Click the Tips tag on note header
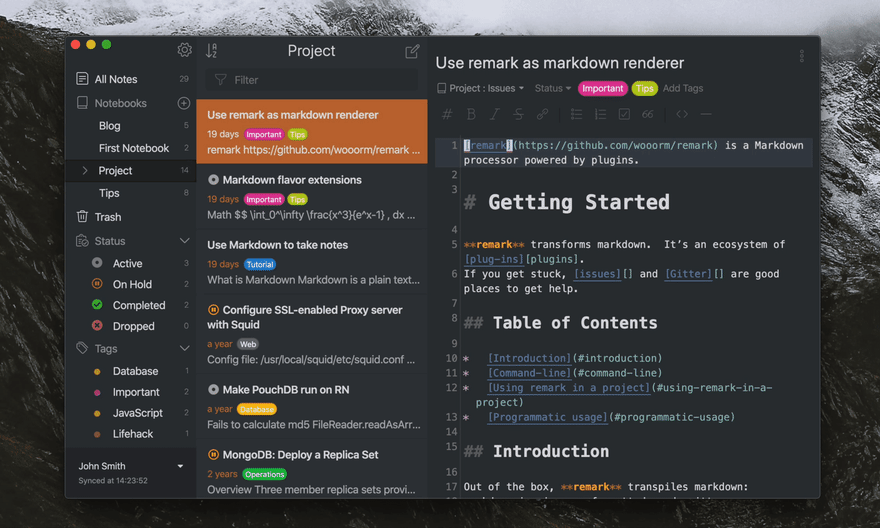The image size is (880, 528). pyautogui.click(x=644, y=88)
